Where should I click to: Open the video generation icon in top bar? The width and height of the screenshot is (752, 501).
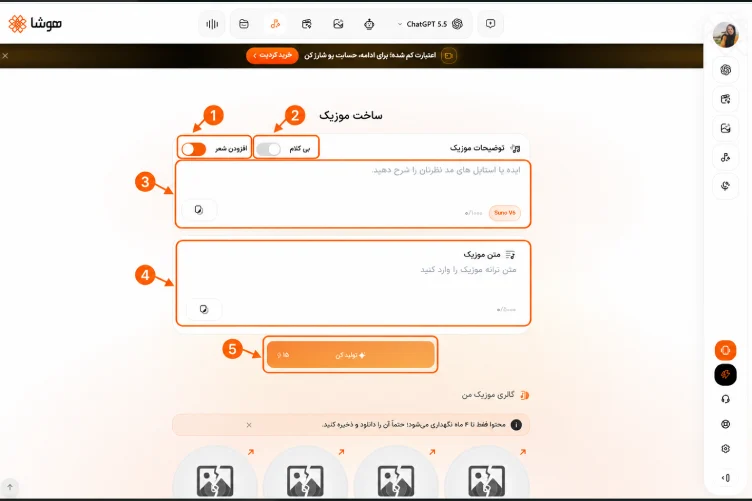[306, 24]
